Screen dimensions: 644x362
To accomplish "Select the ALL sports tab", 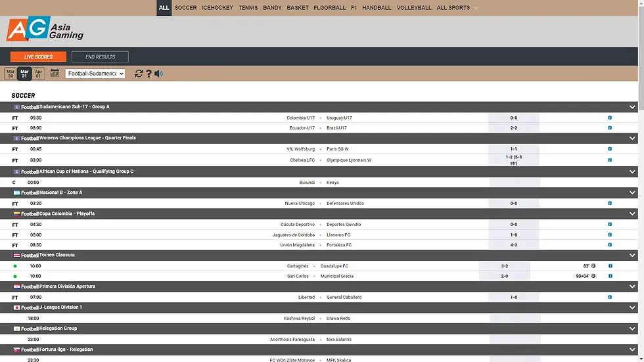I will 164,8.
